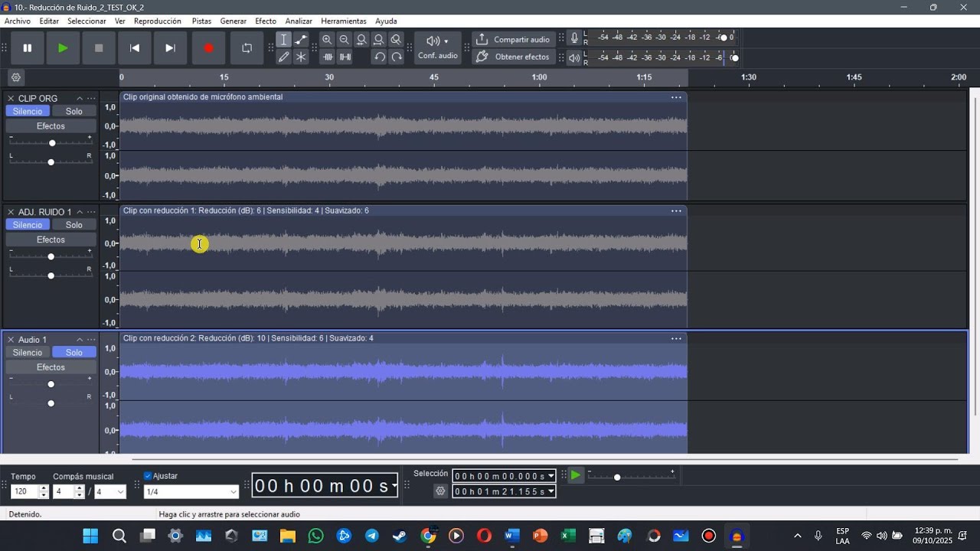Click gain slider on CLIP ORG track

(x=51, y=143)
